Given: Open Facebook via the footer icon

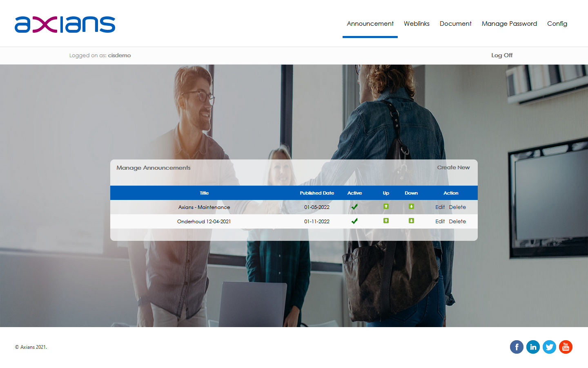Looking at the screenshot, I should (517, 347).
